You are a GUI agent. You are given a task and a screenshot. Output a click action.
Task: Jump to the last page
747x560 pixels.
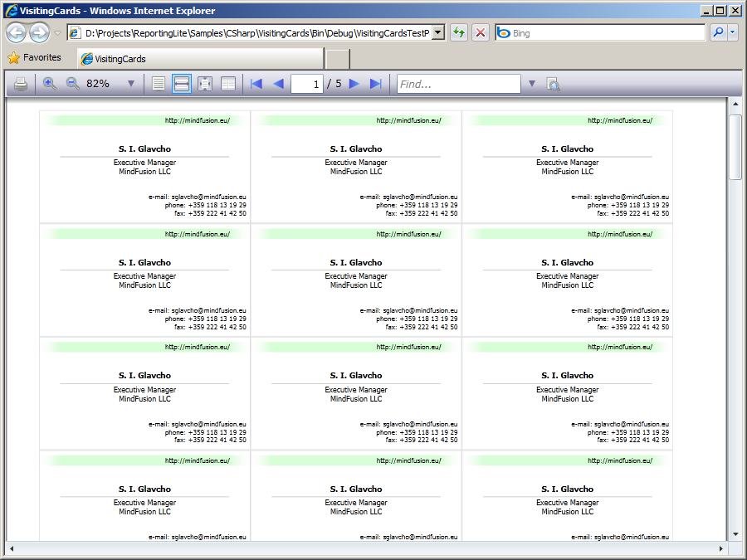tap(375, 84)
